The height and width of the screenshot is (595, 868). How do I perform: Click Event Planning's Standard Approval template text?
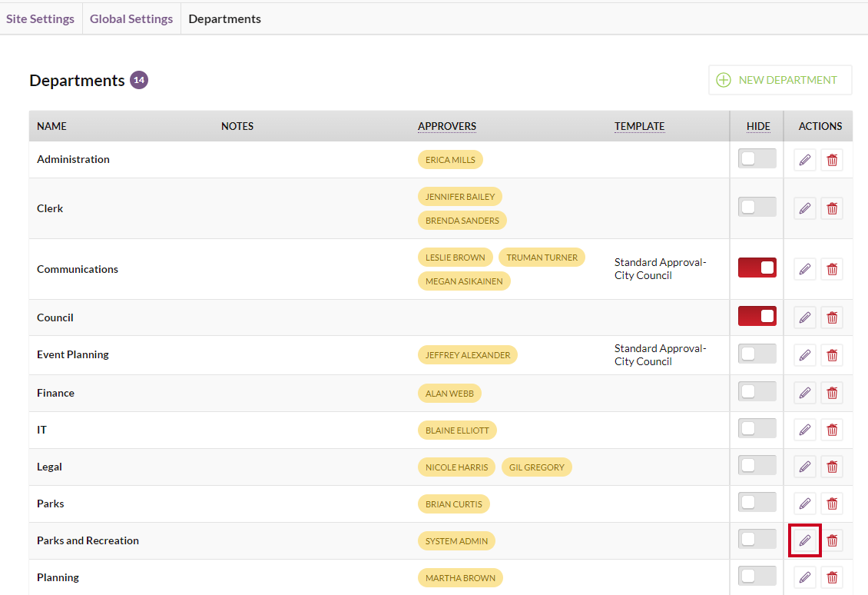660,354
